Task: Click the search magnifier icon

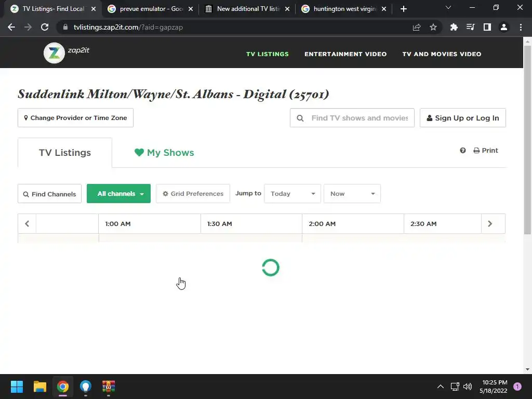Action: tap(300, 118)
